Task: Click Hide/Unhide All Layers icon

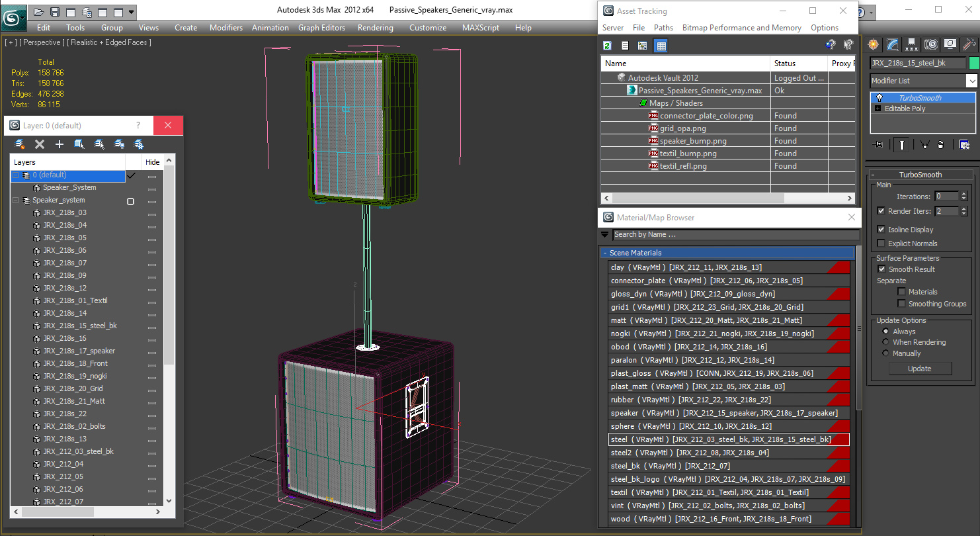Action: coord(119,144)
